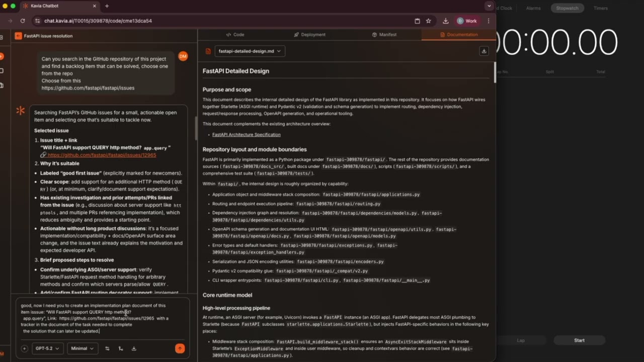This screenshot has width=644, height=362.
Task: Click the fastapi-309878/fastapi/routing.py path text
Action: pyautogui.click(x=338, y=204)
